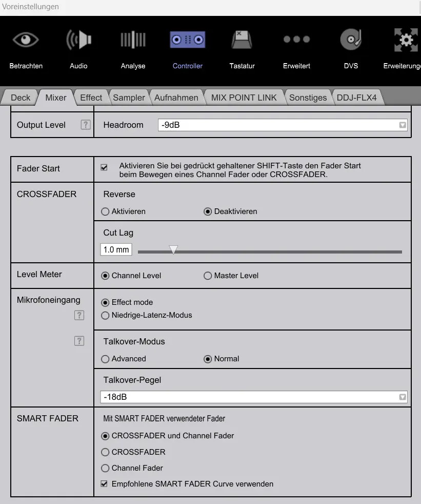Click the Cut Lag 1.0 mm field

[116, 250]
